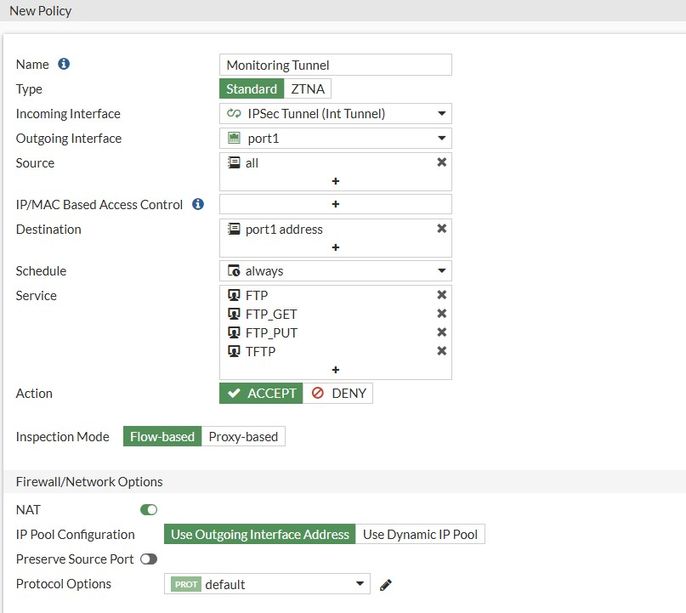This screenshot has width=686, height=613.
Task: Enable Preserve Source Port toggle
Action: point(149,559)
